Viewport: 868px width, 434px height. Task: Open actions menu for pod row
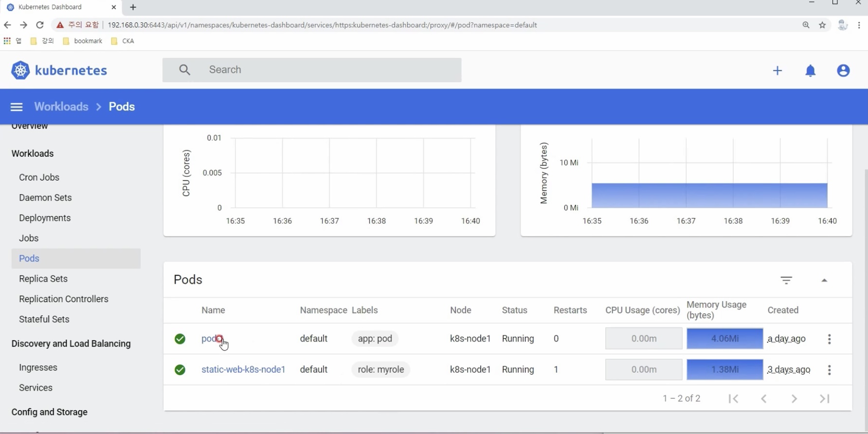click(x=830, y=339)
